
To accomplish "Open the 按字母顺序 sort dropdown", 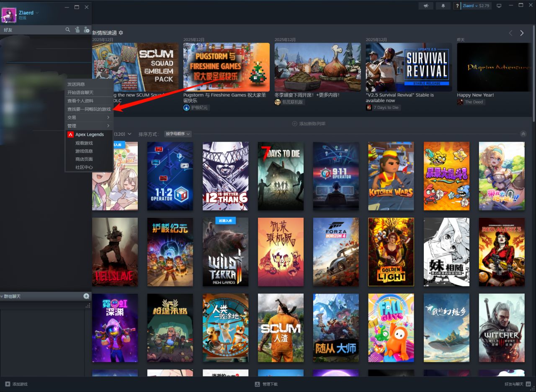I will click(178, 134).
